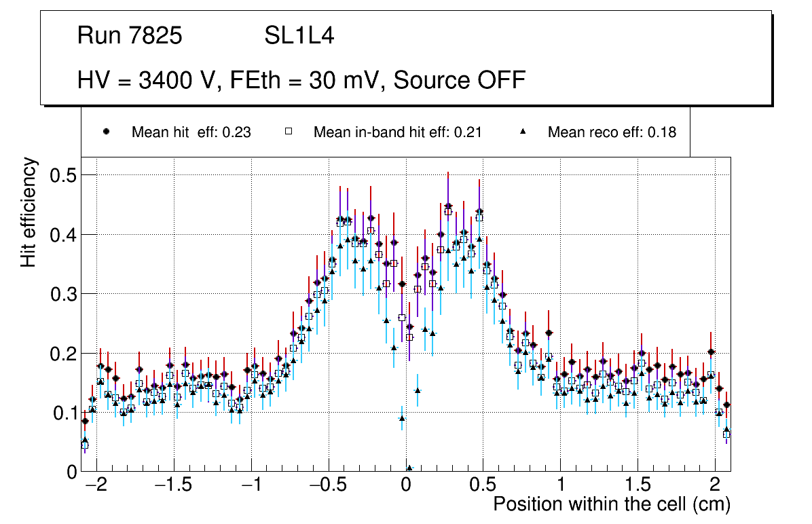The image size is (812, 524).
Task: Click the 'SL1L4' label in the title box
Action: click(299, 36)
